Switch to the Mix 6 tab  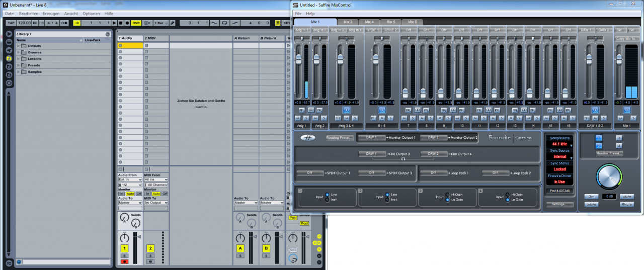pyautogui.click(x=412, y=22)
